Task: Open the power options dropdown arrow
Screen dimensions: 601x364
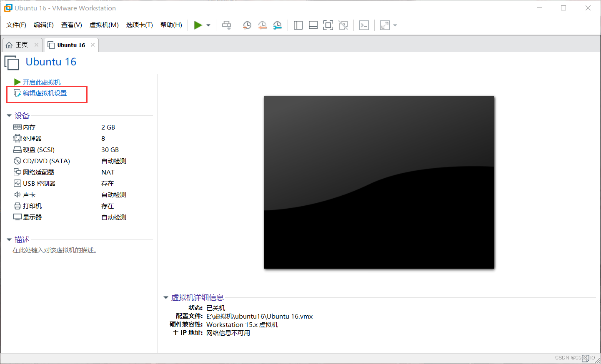Action: (x=208, y=25)
